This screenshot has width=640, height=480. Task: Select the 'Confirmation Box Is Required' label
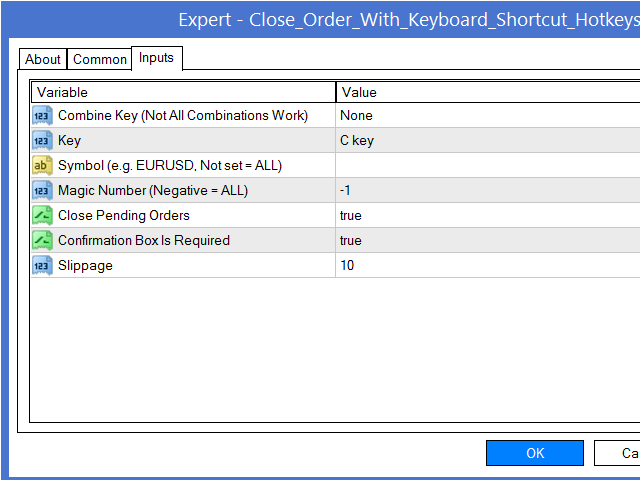[x=144, y=240]
